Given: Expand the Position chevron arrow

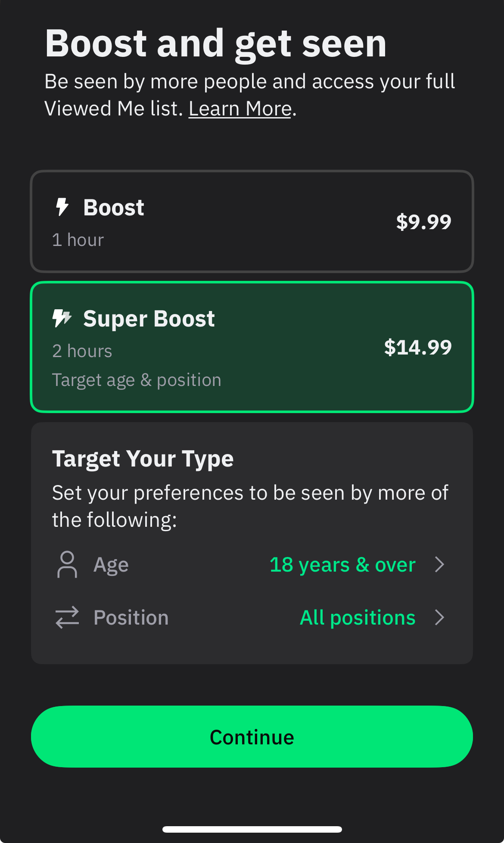Looking at the screenshot, I should (440, 617).
